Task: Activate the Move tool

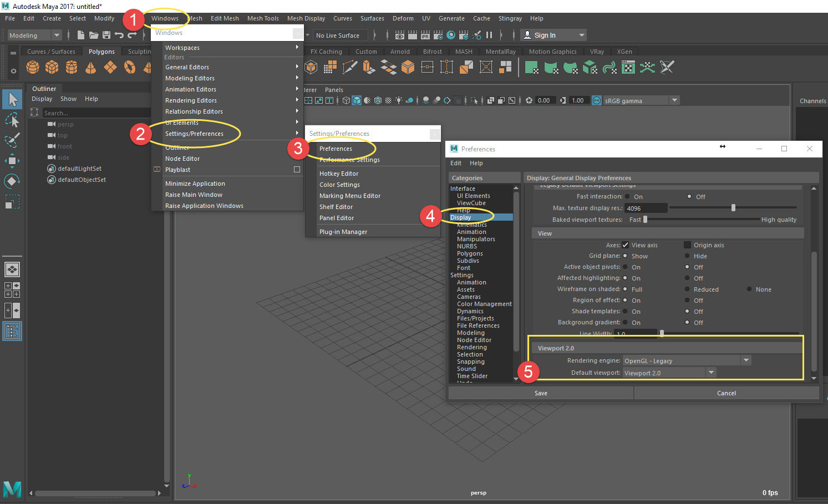Action: pos(12,161)
